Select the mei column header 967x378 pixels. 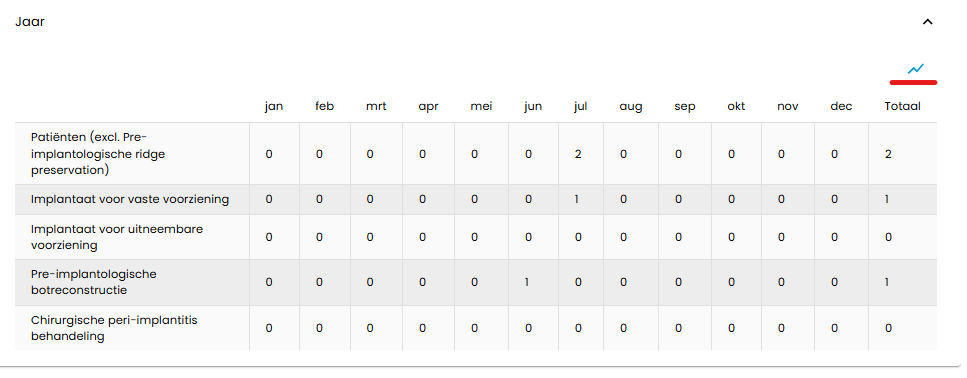coord(481,106)
